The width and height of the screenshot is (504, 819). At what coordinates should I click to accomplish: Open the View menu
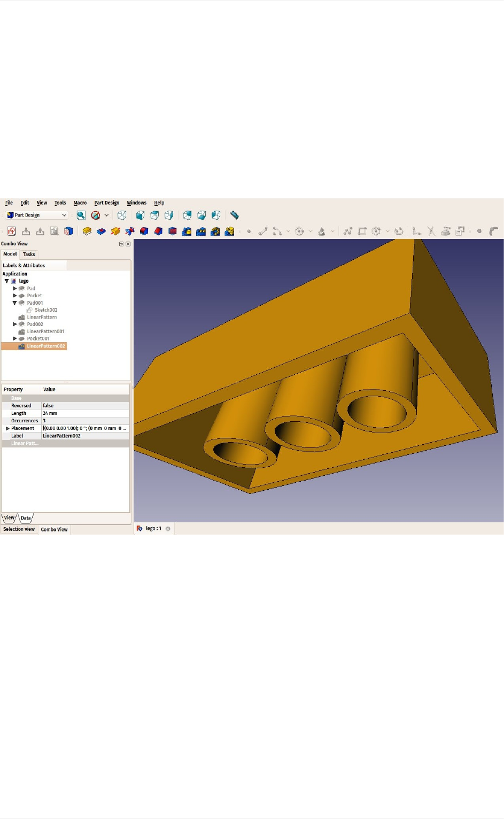point(42,203)
